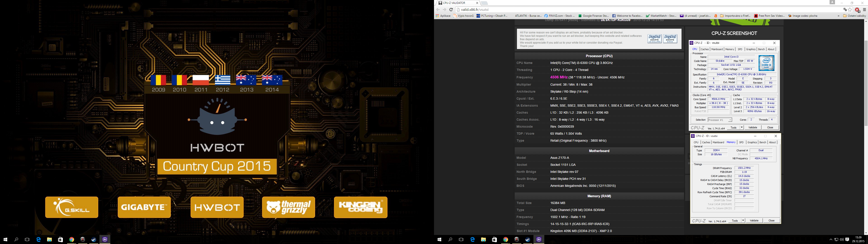Open Search on taskbar under the wallpaper
This screenshot has width=868, height=244.
(x=16, y=240)
